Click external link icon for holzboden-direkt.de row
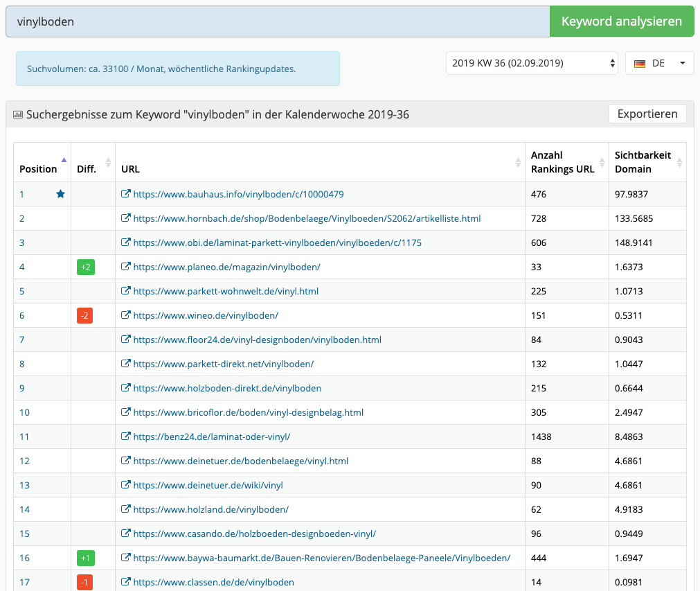This screenshot has height=591, width=700. pyautogui.click(x=126, y=387)
